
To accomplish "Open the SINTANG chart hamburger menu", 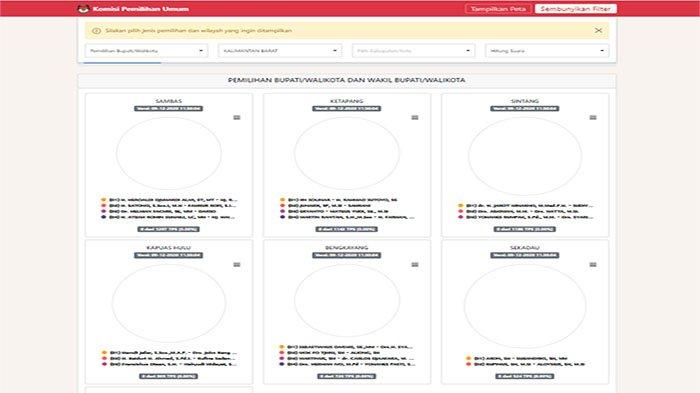I will (593, 117).
